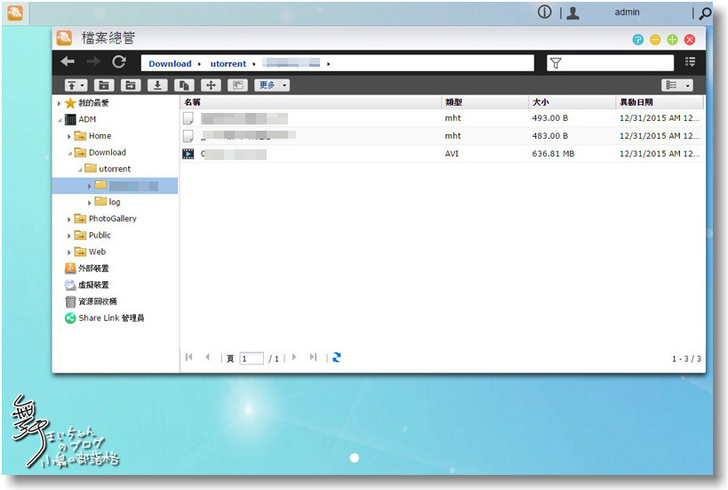
Task: Click the forward navigation arrow
Action: pyautogui.click(x=93, y=62)
